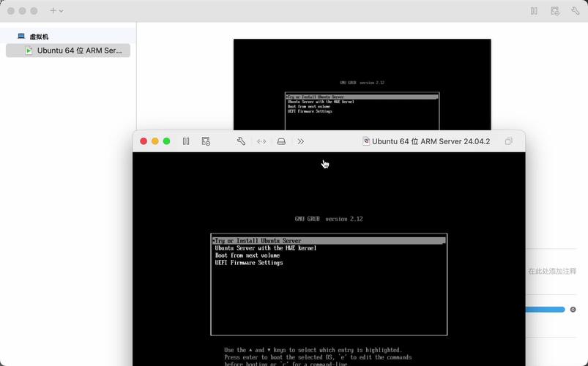This screenshot has width=588, height=366.
Task: Click the VM preview thumbnail in library window
Action: point(362,84)
